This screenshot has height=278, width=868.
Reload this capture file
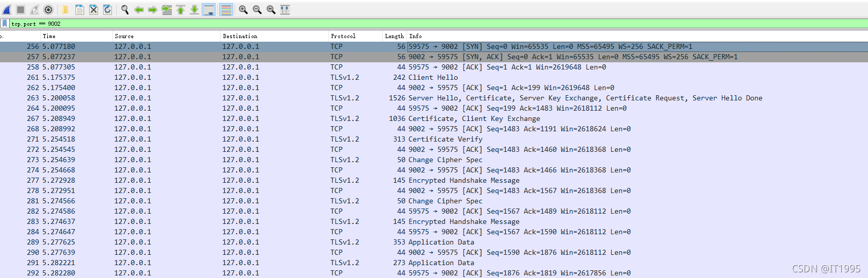point(108,10)
